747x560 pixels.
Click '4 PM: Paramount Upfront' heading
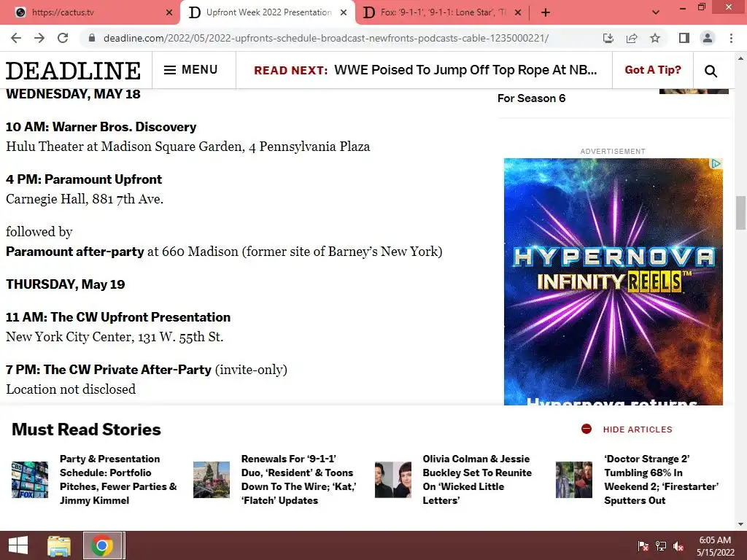coord(84,179)
